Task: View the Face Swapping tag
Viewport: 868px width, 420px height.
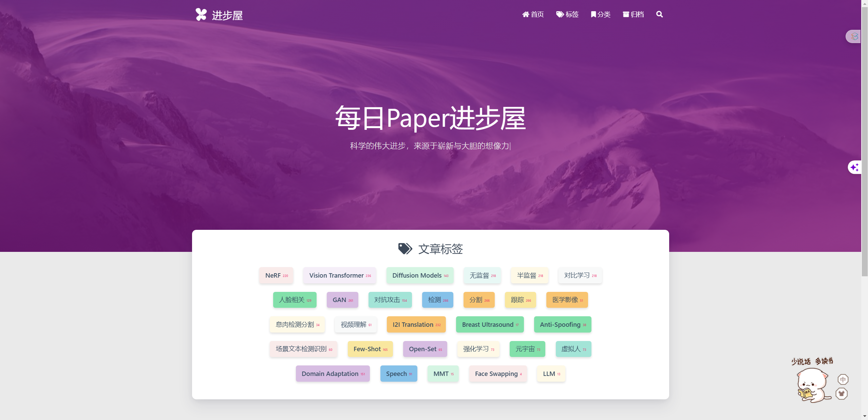Action: [x=498, y=374]
